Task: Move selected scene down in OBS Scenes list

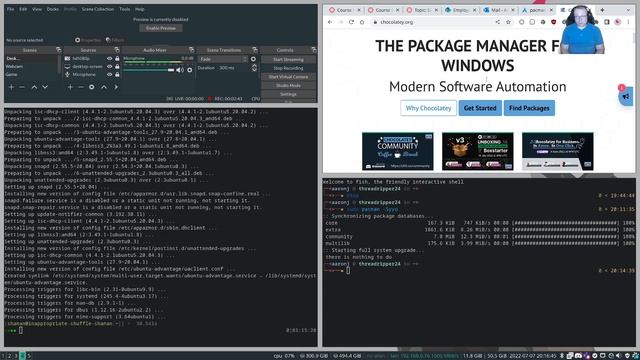Action: [45, 87]
